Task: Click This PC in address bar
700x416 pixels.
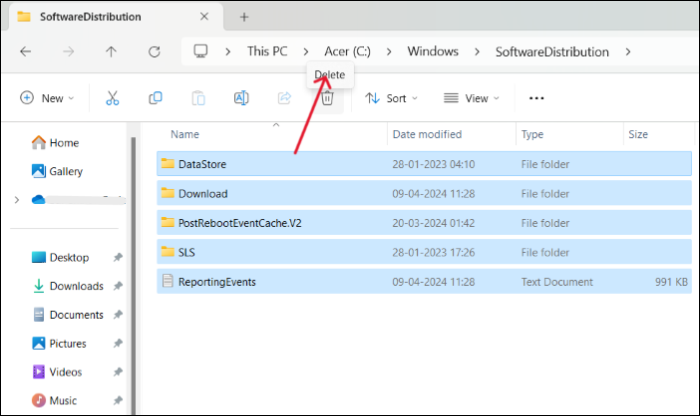Action: click(267, 51)
